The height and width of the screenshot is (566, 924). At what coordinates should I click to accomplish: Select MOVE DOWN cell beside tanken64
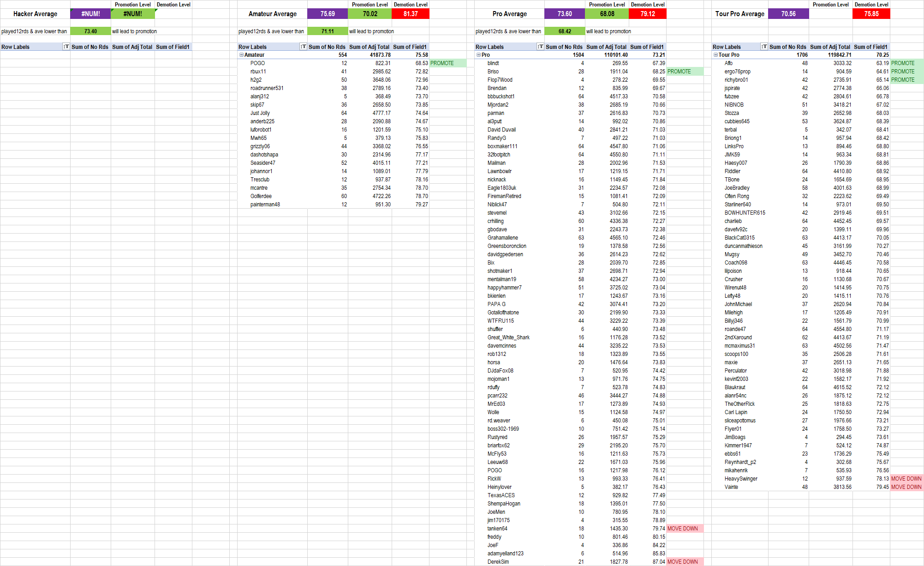pyautogui.click(x=685, y=529)
